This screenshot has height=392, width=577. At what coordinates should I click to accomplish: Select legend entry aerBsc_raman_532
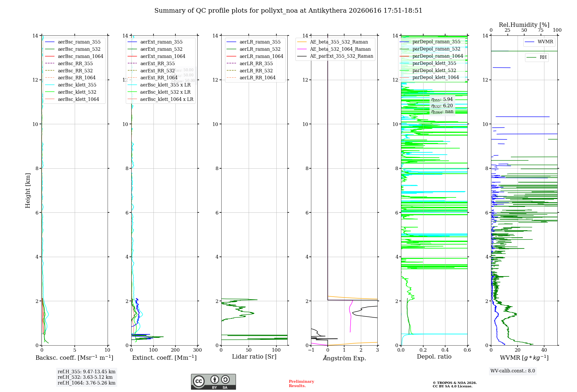[73, 49]
